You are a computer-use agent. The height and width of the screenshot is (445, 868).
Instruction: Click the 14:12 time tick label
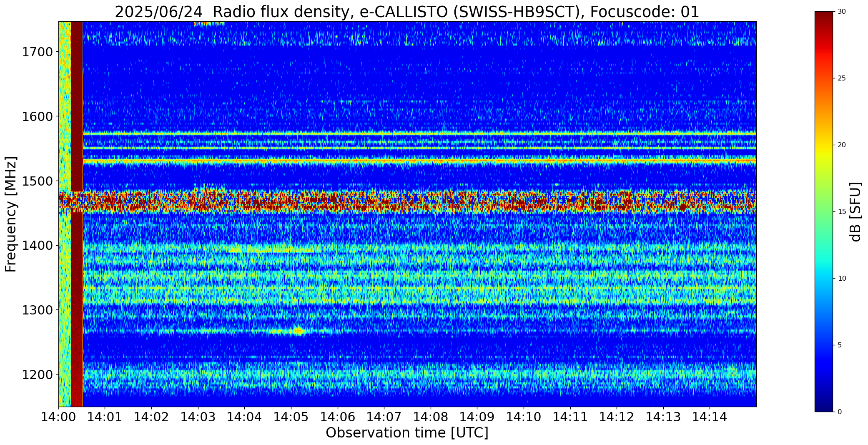point(617,417)
